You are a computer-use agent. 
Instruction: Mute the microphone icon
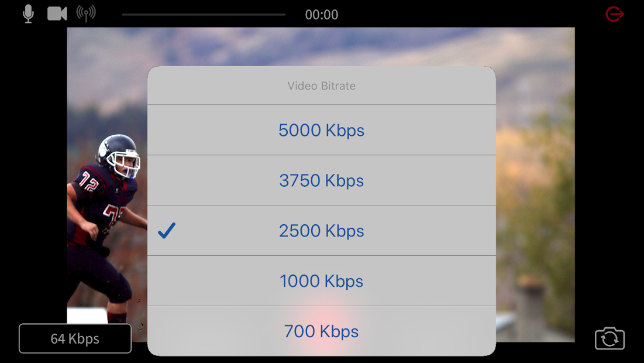click(27, 14)
